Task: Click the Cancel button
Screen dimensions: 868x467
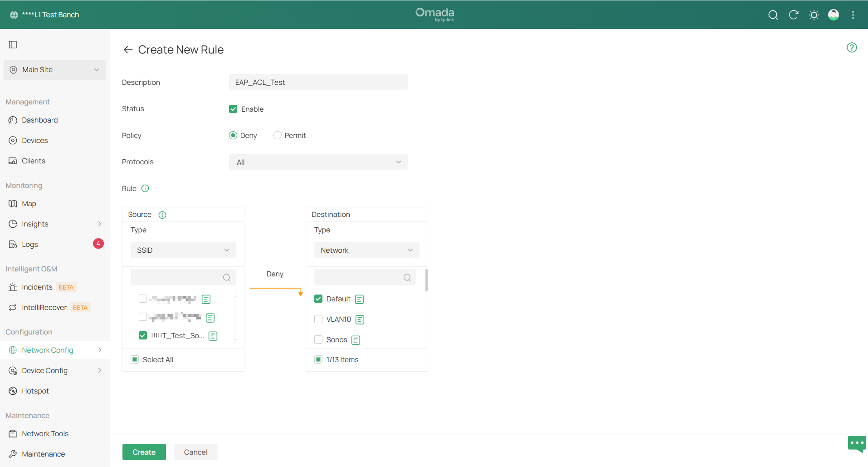Action: point(195,452)
